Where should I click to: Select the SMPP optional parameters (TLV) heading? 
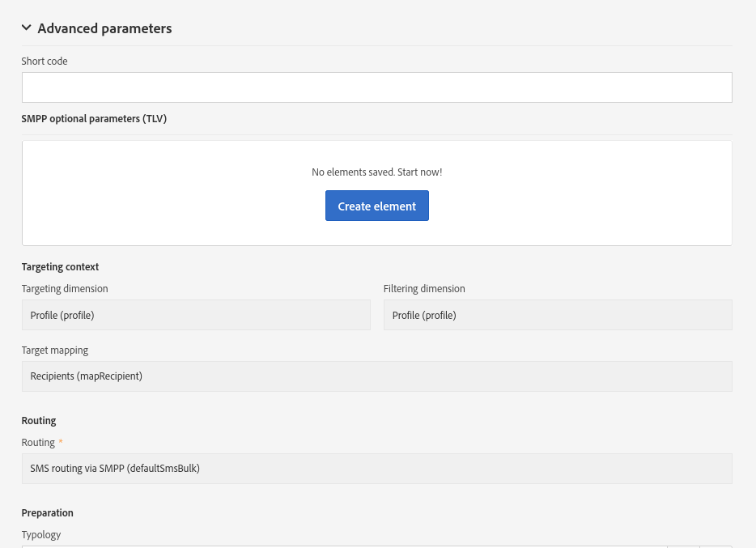coord(94,118)
